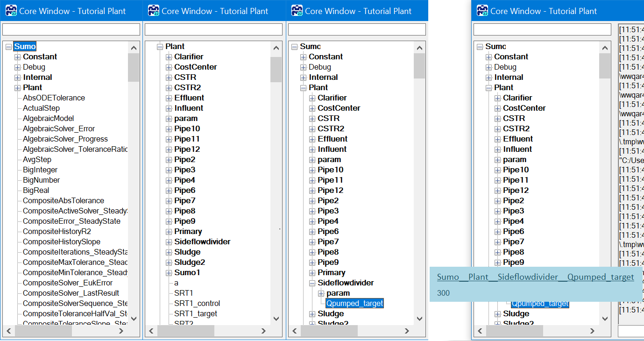Select the CompositeHistorySlope item
The height and width of the screenshot is (341, 644).
[x=61, y=242]
